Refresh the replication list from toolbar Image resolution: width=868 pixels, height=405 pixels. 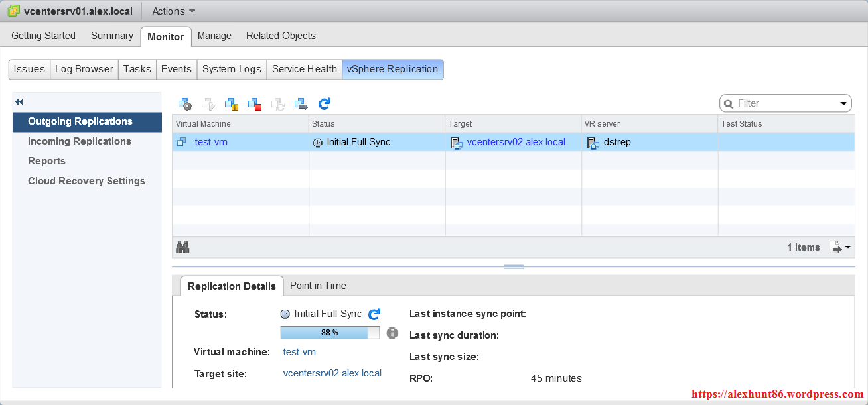point(325,104)
